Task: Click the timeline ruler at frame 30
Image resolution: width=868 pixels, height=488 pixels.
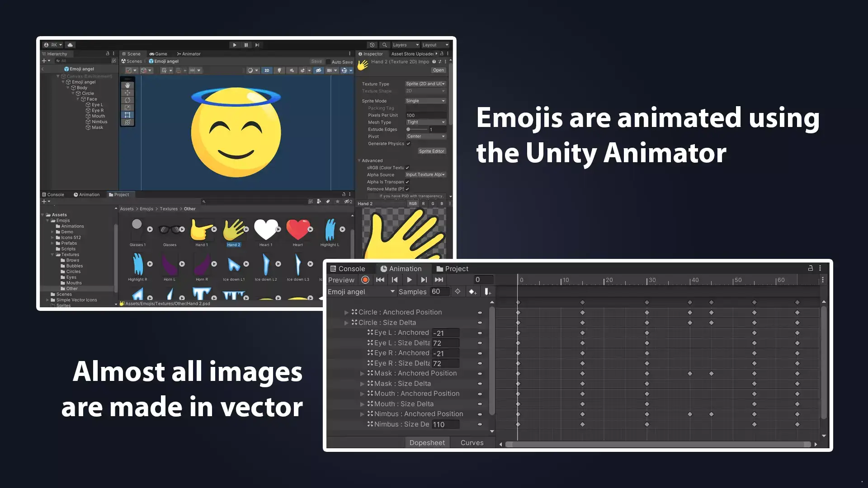Action: click(647, 280)
